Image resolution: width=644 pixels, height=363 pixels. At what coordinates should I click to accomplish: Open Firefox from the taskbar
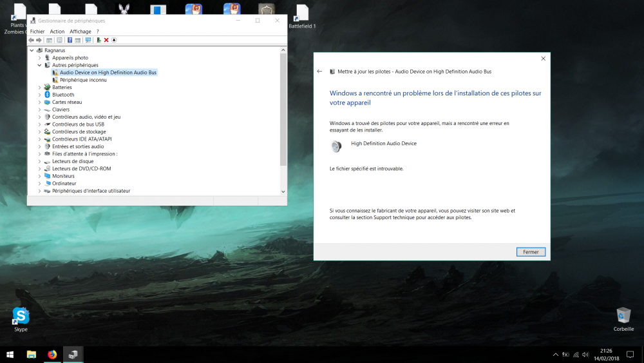tap(52, 354)
